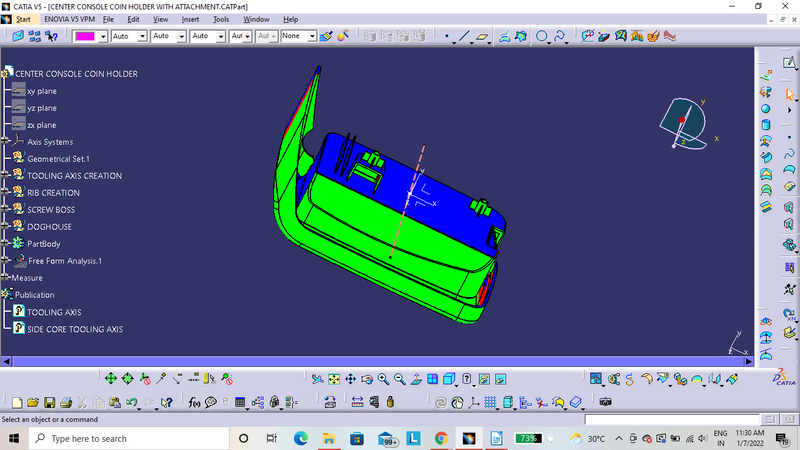Click the What's This help cursor icon
Viewport: 800px width, 450px height.
coord(166,403)
